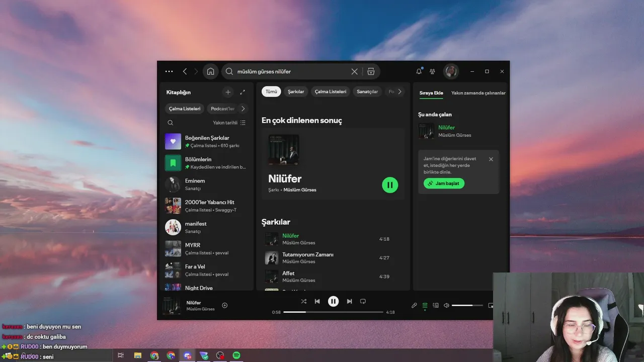Open friend activity icon
Viewport: 644px width, 362px height.
[x=432, y=71]
